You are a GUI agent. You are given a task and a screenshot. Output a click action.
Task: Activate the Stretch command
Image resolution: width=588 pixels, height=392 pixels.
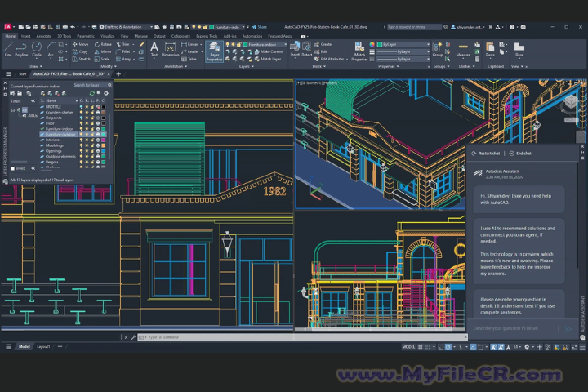pos(81,59)
